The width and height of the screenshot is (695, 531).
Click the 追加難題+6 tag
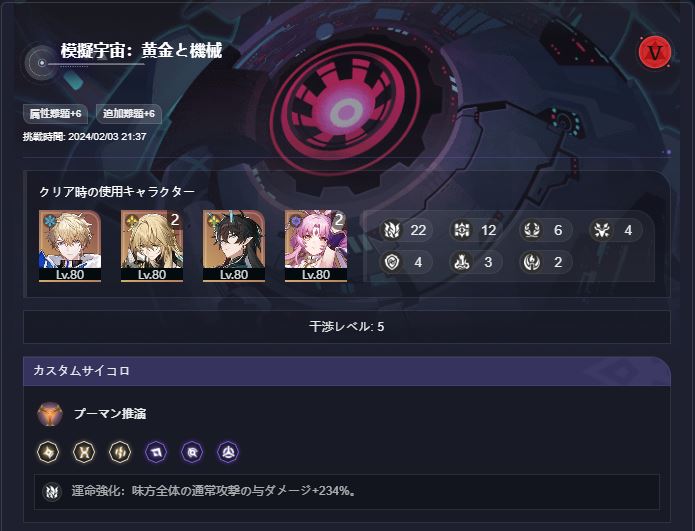[129, 114]
